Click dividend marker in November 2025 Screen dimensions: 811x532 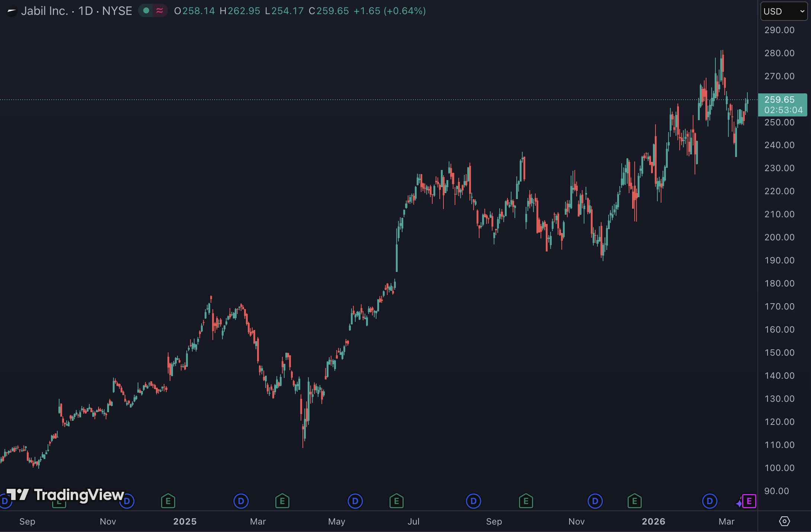tap(595, 501)
